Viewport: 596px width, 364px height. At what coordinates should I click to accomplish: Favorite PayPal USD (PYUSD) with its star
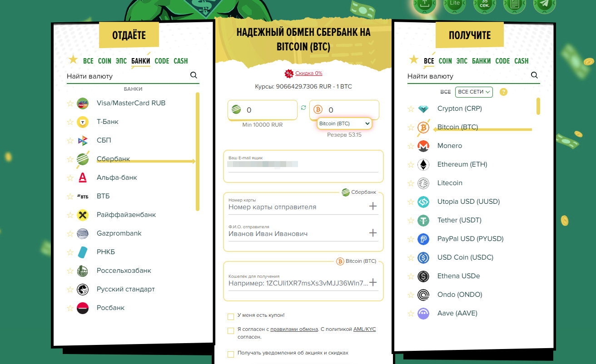(x=411, y=239)
